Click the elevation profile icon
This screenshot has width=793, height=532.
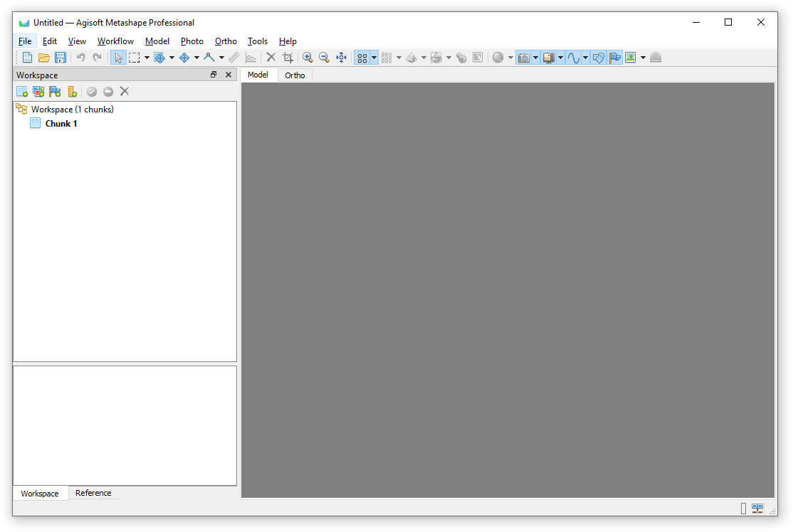251,58
